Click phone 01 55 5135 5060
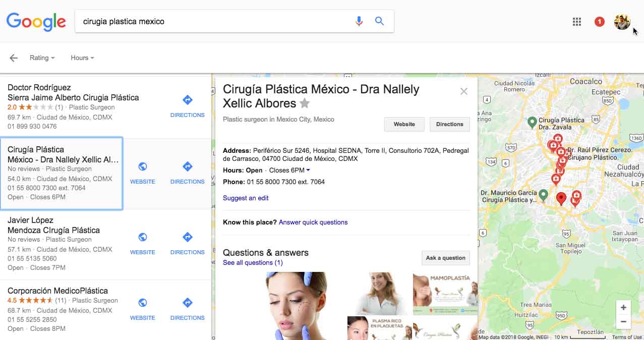The image size is (644, 340). tap(32, 259)
